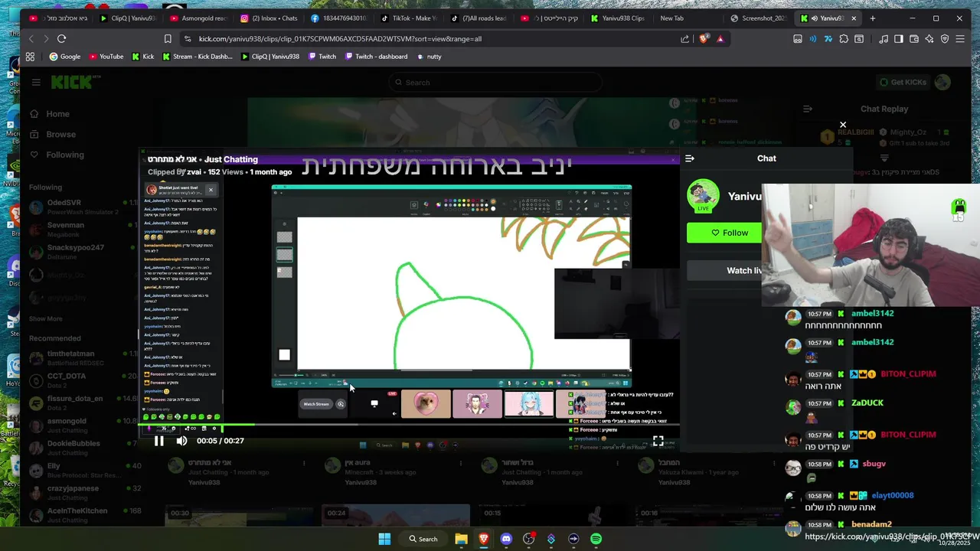Click the Brave browser icon on the taskbar

(483, 539)
